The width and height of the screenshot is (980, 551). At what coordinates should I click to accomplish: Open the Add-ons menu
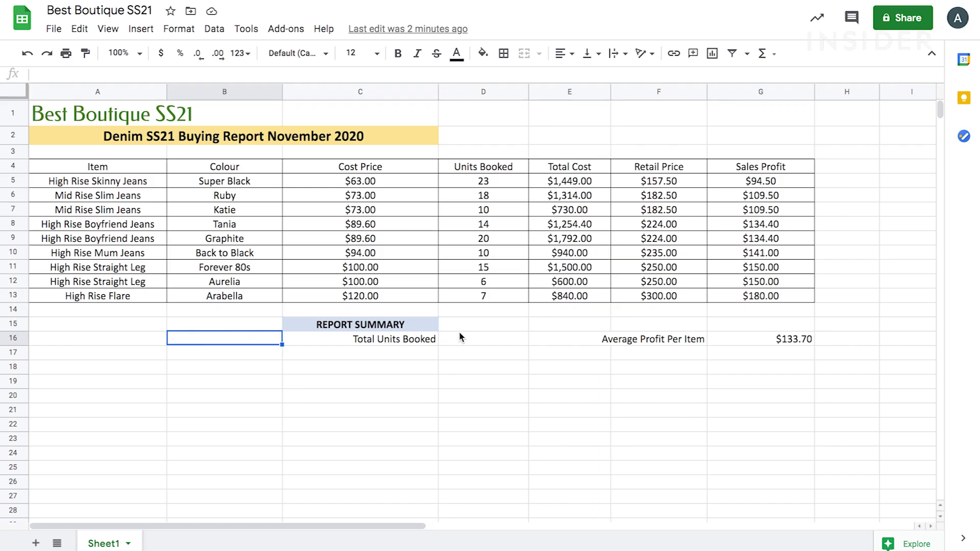click(285, 29)
